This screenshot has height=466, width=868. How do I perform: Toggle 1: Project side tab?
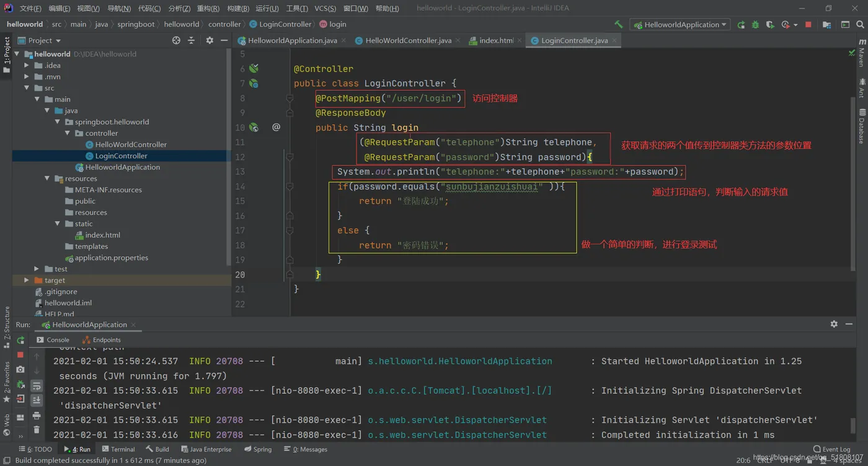(x=6, y=55)
